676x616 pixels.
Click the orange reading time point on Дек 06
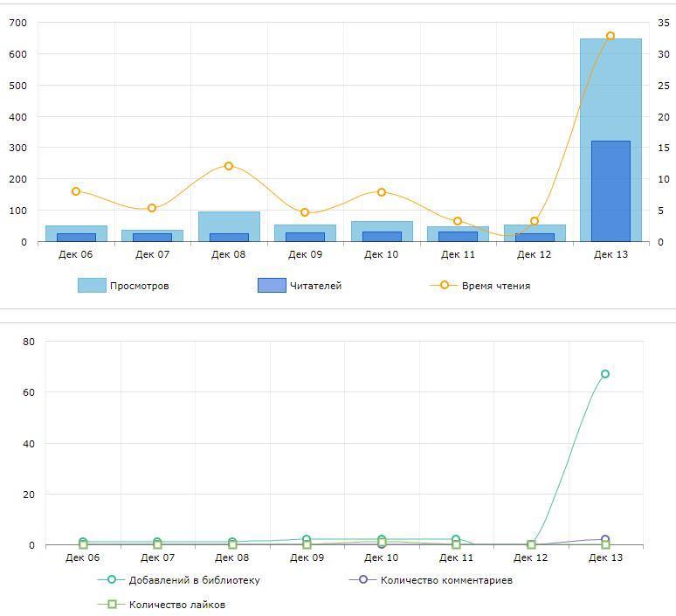(x=76, y=191)
